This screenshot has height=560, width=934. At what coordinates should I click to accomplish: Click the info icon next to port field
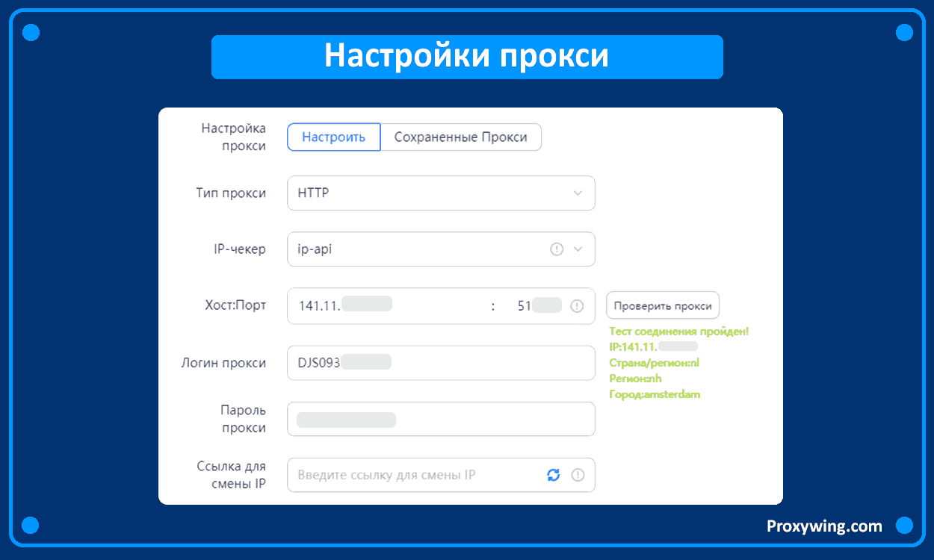[x=577, y=306]
